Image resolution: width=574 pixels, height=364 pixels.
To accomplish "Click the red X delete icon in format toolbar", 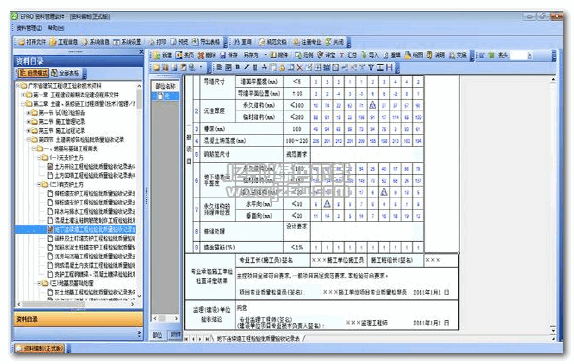I will (x=299, y=67).
